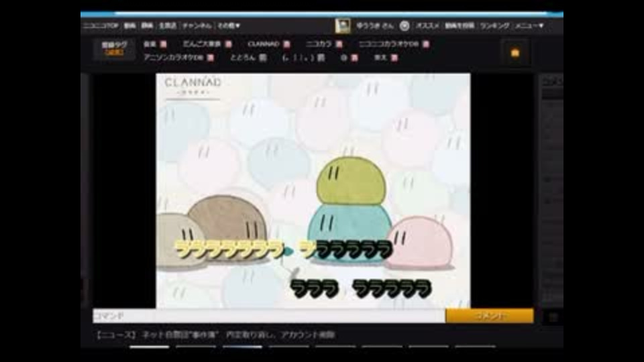Click the CLANNAD karaoke video player
The image size is (644, 362).
313,190
